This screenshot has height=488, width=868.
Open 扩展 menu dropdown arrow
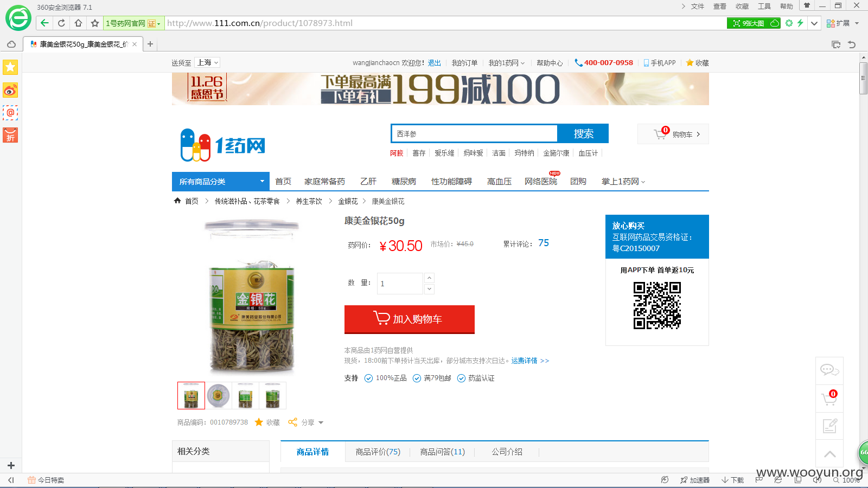point(857,23)
